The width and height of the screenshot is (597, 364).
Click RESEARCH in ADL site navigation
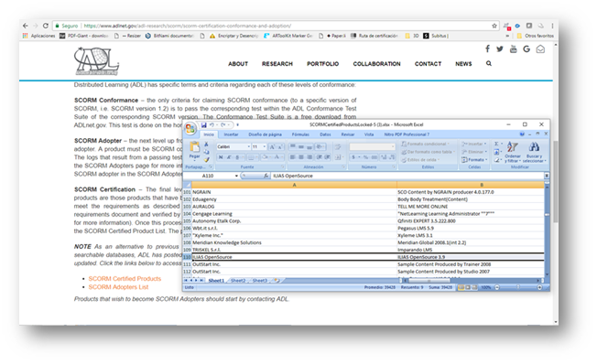[x=277, y=64]
